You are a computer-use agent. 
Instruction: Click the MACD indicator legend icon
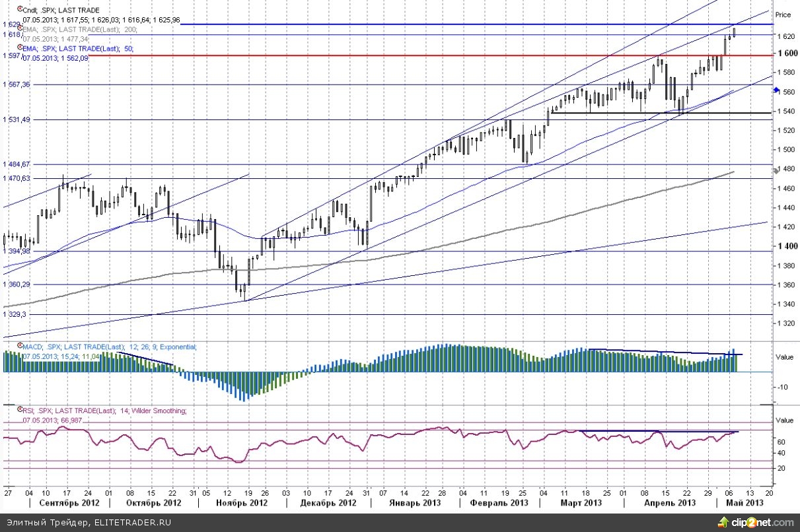pos(19,347)
